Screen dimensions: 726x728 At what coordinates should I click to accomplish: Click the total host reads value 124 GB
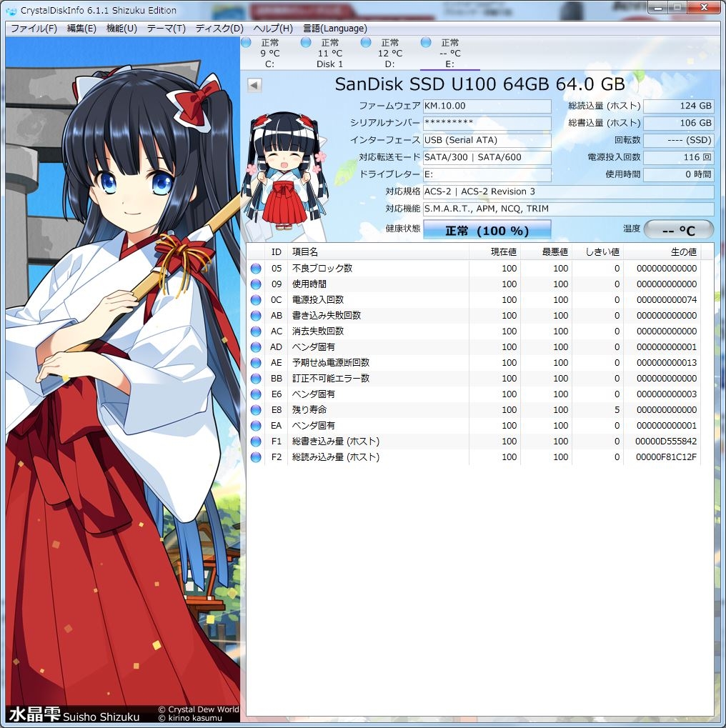[x=678, y=106]
